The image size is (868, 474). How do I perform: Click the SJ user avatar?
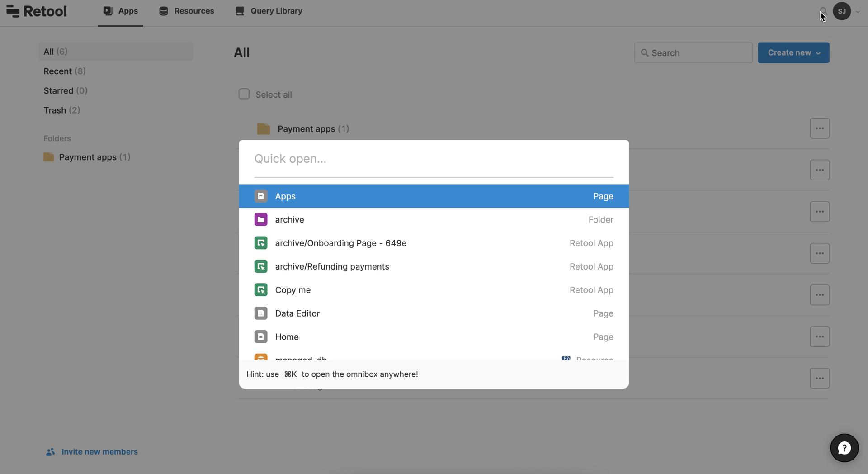click(842, 11)
